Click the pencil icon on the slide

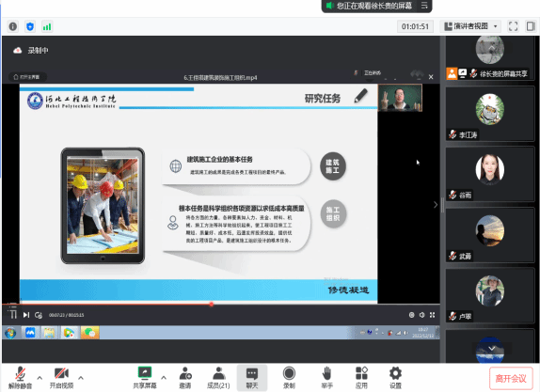(x=360, y=96)
